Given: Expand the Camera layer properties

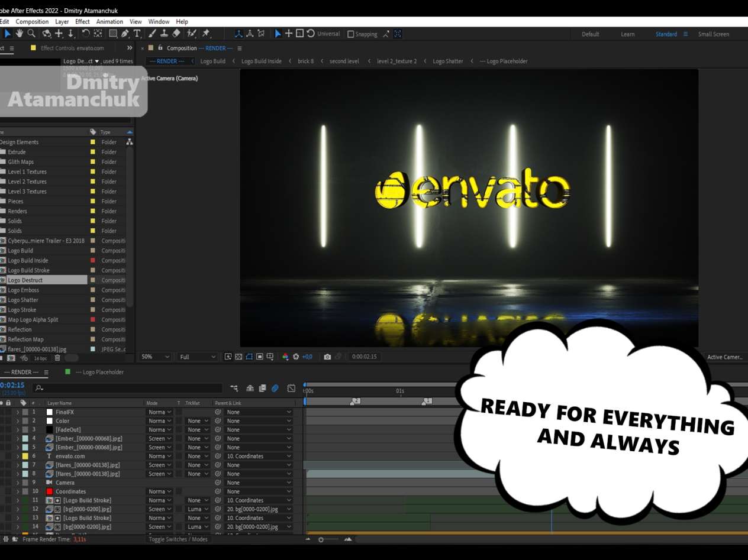Looking at the screenshot, I should click(x=18, y=483).
